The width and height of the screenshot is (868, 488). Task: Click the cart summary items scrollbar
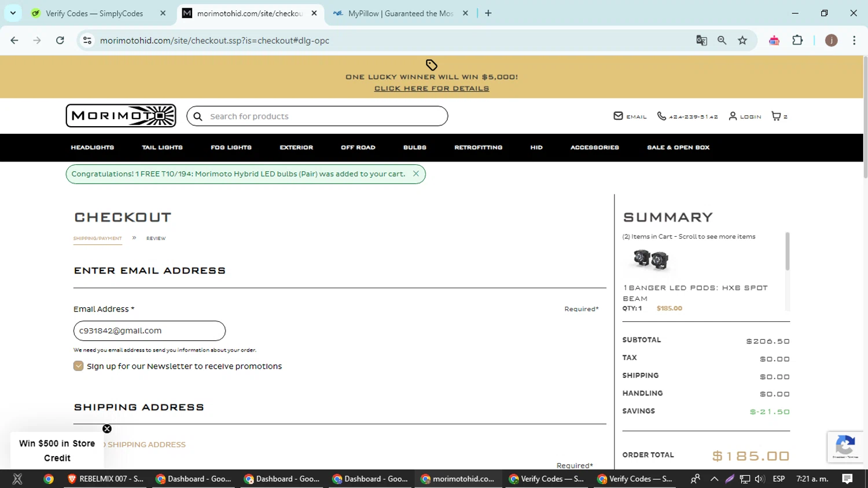click(787, 252)
